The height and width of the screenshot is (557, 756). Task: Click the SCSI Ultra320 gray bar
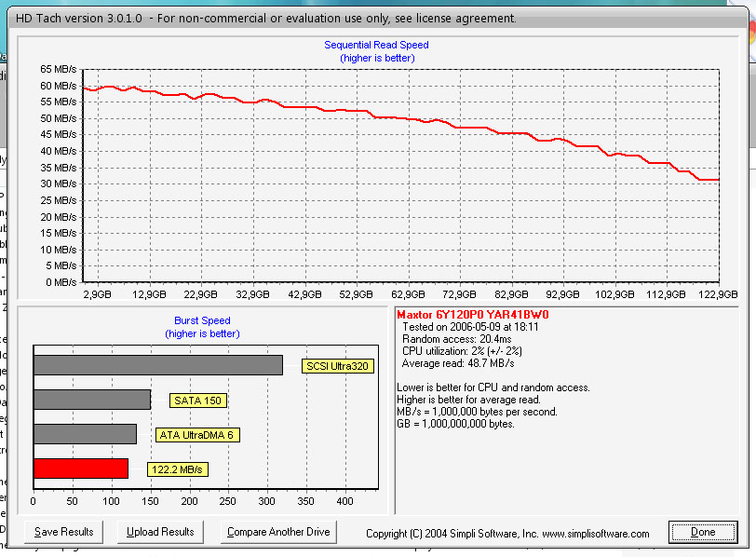click(158, 365)
